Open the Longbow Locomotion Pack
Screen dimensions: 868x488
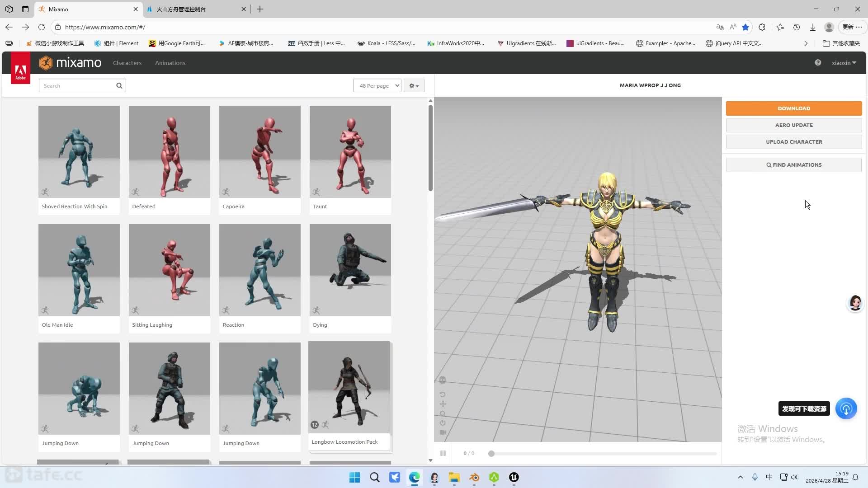click(x=349, y=396)
